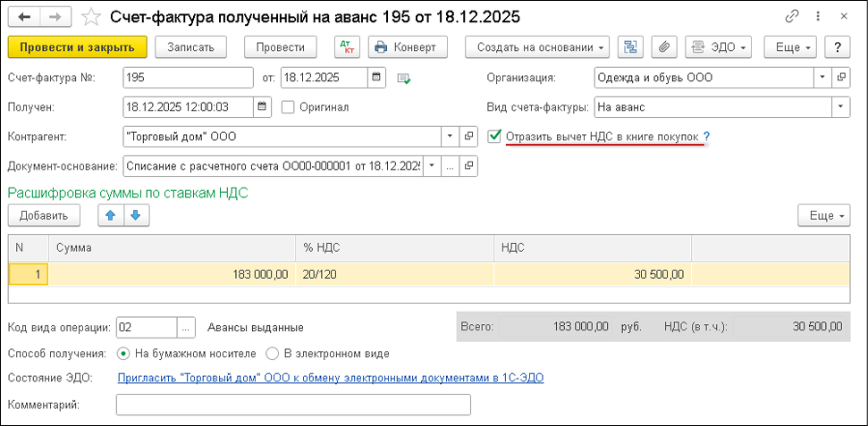The height and width of the screenshot is (426, 868).
Task: Open the Создать на основании menu
Action: point(537,47)
